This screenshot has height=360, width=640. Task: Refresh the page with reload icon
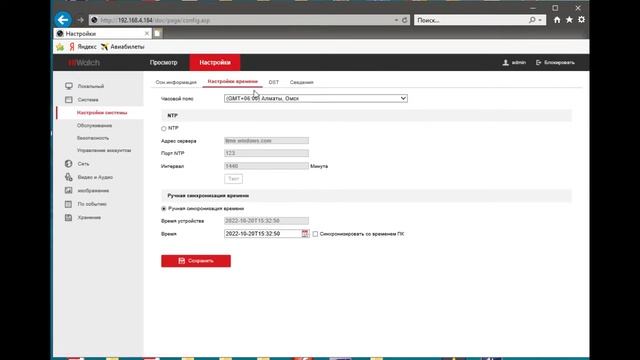404,20
